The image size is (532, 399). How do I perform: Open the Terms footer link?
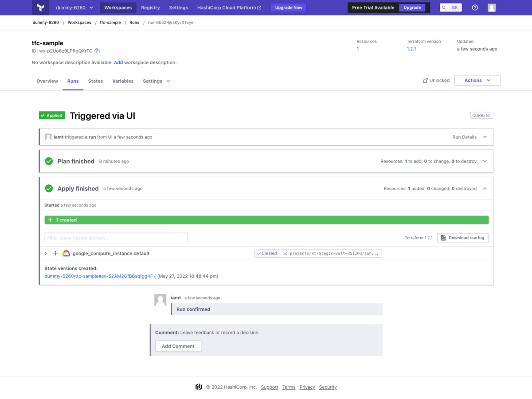pos(289,387)
